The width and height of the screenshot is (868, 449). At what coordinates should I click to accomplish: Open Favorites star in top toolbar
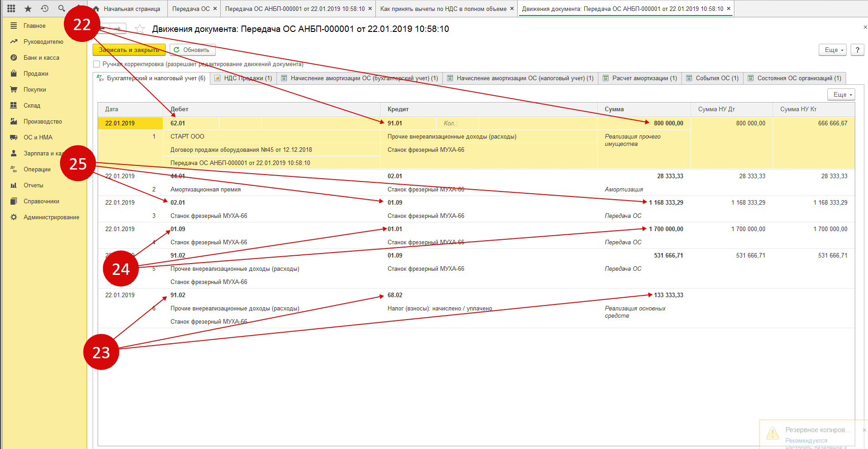[28, 9]
